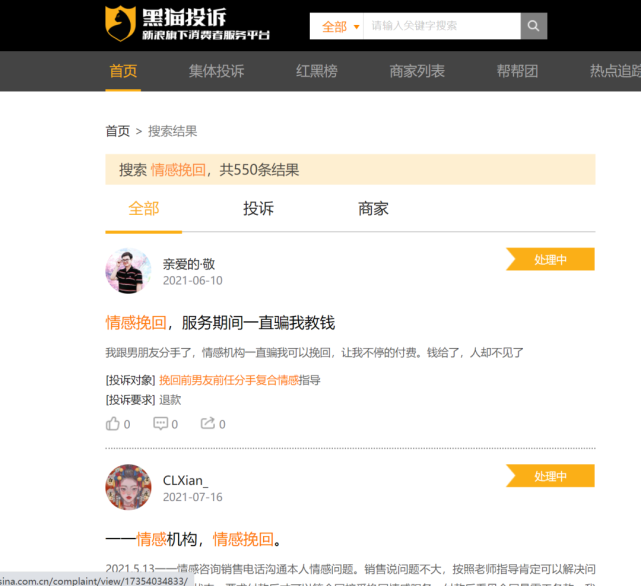Image resolution: width=641 pixels, height=586 pixels.
Task: Select the 全部 results tab
Action: coord(143,209)
